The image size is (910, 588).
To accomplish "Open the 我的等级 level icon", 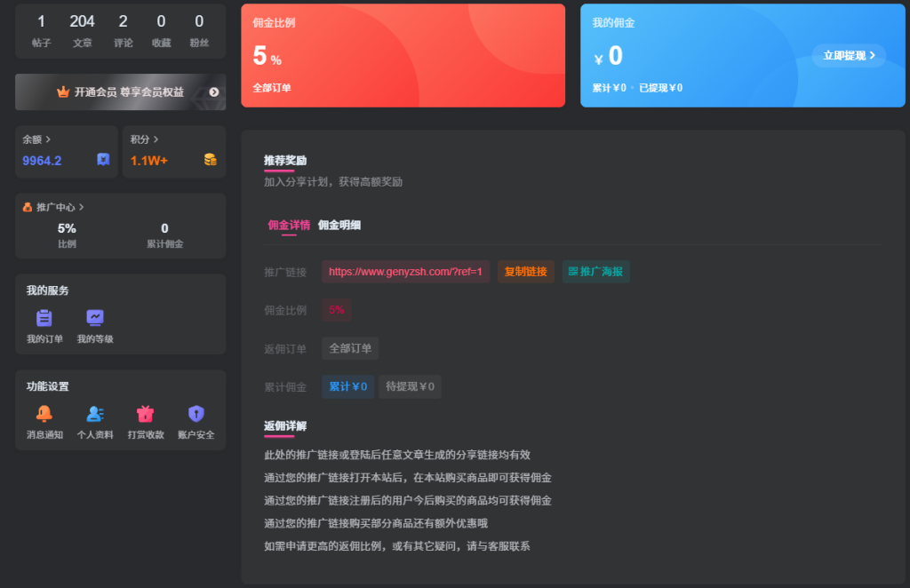I will click(95, 318).
